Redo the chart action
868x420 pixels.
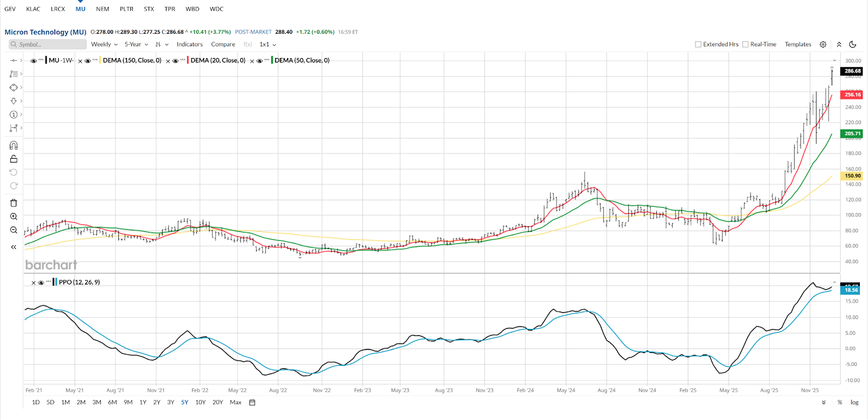tap(14, 186)
